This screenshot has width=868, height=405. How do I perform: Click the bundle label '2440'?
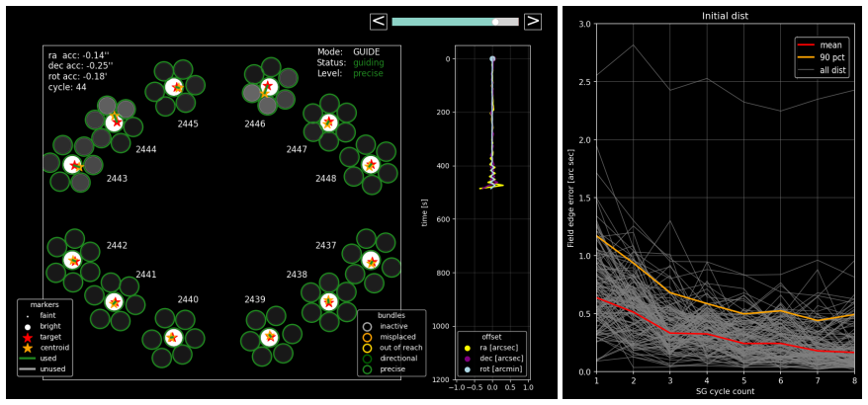188,299
